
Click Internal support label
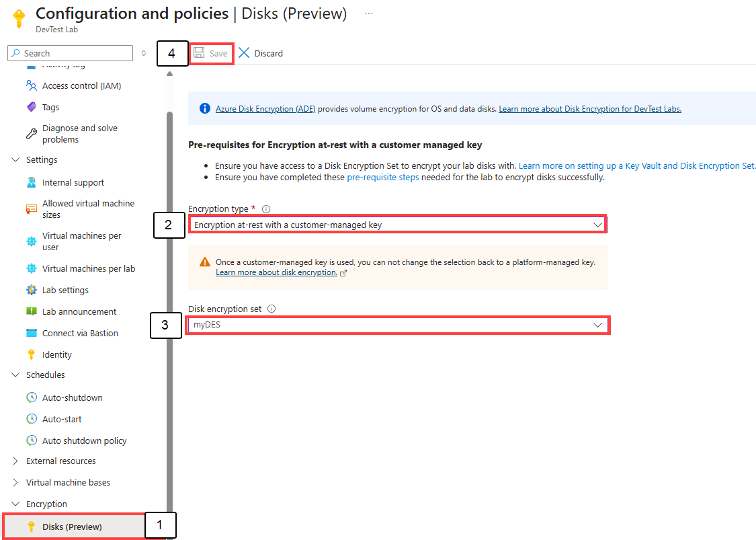coord(73,182)
